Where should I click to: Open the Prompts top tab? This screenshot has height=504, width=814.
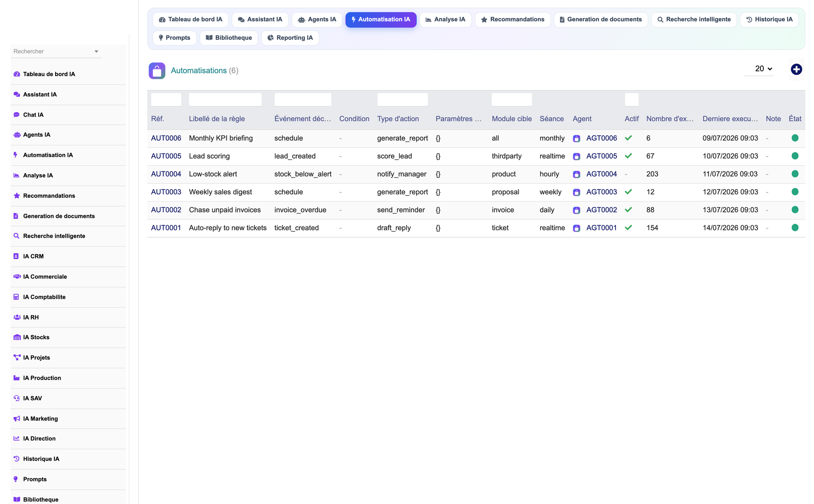(174, 38)
